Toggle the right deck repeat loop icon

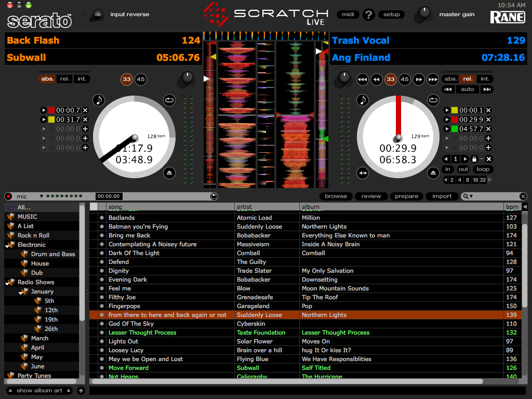[433, 100]
